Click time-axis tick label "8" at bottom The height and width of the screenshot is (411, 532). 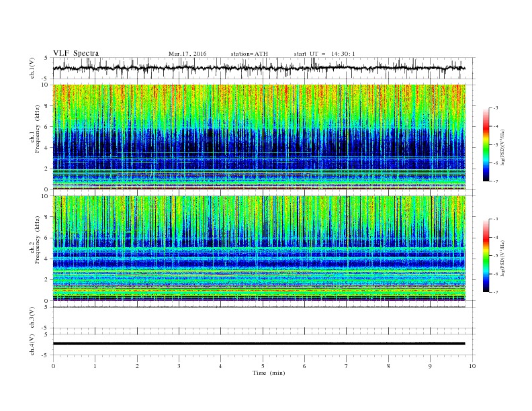[x=388, y=366]
